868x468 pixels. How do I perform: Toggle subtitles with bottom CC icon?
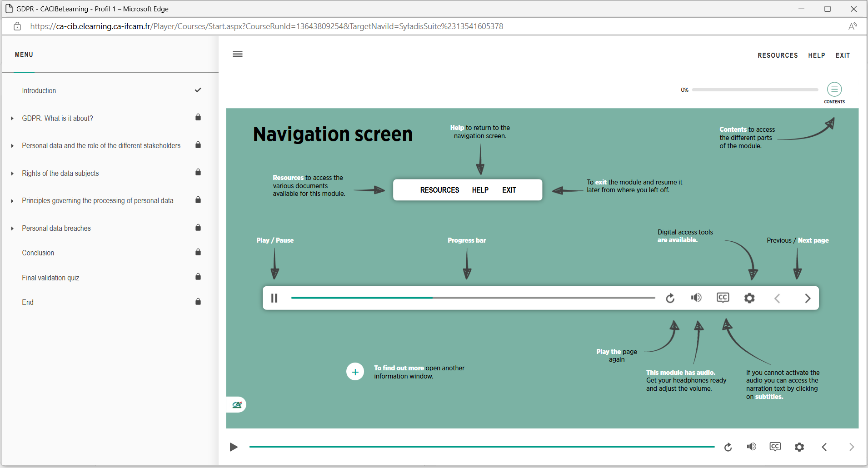(x=775, y=447)
